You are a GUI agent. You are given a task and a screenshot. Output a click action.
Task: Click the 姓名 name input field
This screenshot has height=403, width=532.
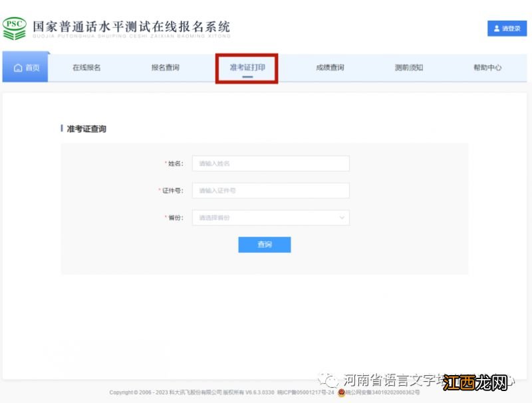click(x=269, y=163)
